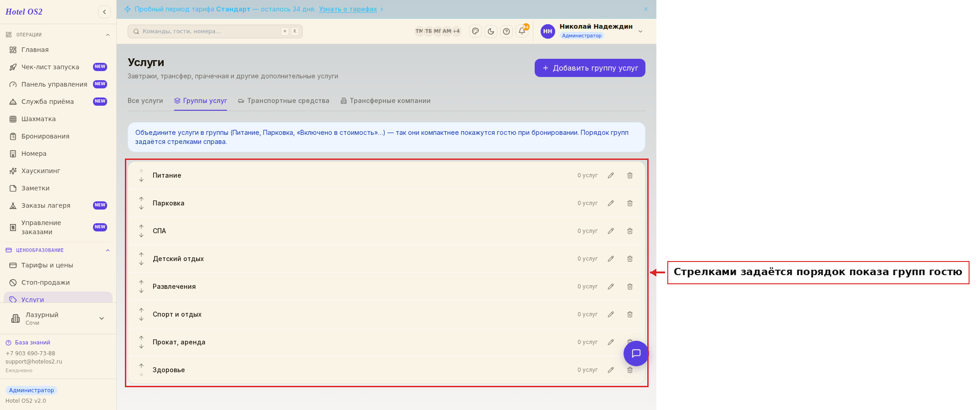Open Служба приёма page
Image resolution: width=980 pixels, height=410 pixels.
58,102
